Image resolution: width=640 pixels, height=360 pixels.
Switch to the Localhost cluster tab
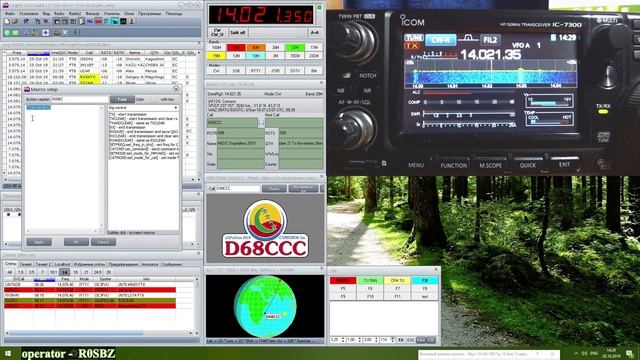point(62,264)
